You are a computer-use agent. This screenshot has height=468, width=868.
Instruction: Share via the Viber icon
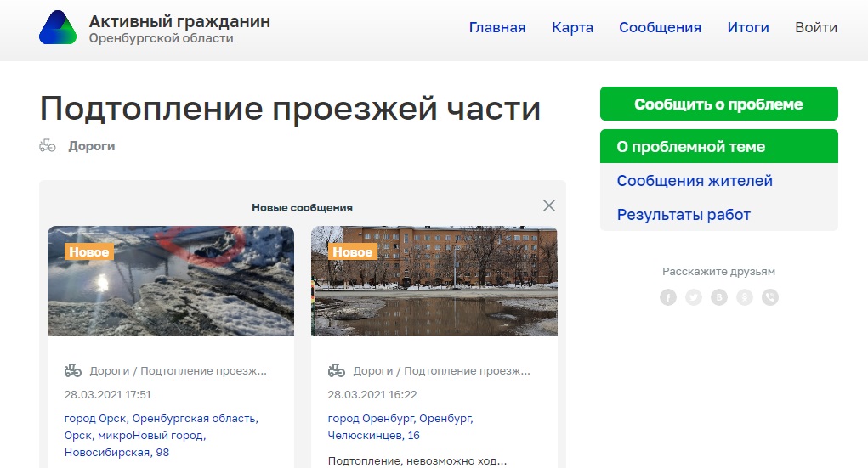pos(770,297)
